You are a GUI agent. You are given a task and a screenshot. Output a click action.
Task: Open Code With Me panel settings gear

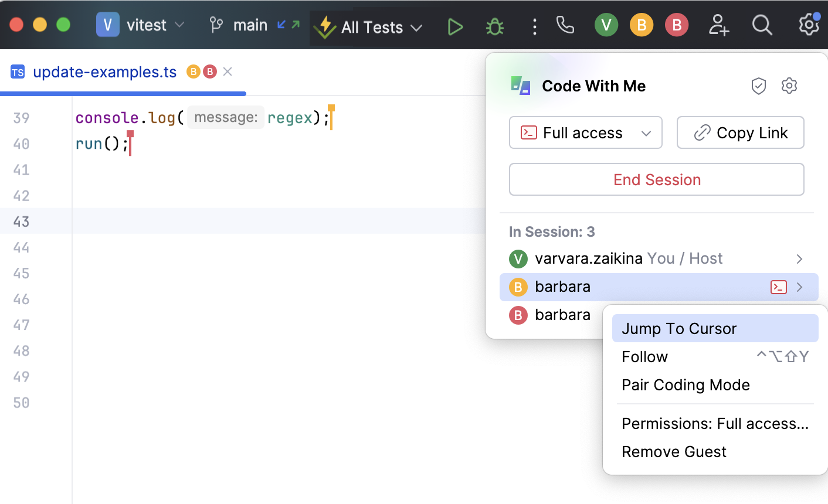(x=789, y=86)
